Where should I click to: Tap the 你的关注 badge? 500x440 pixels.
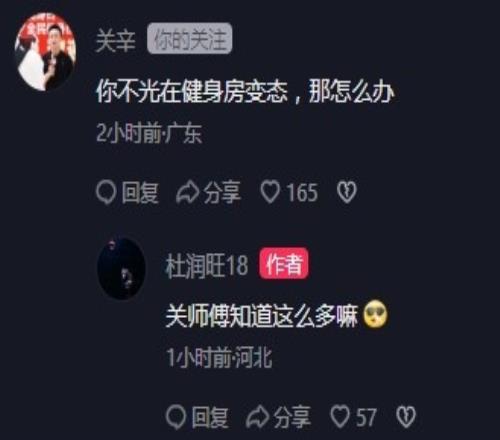pos(190,38)
